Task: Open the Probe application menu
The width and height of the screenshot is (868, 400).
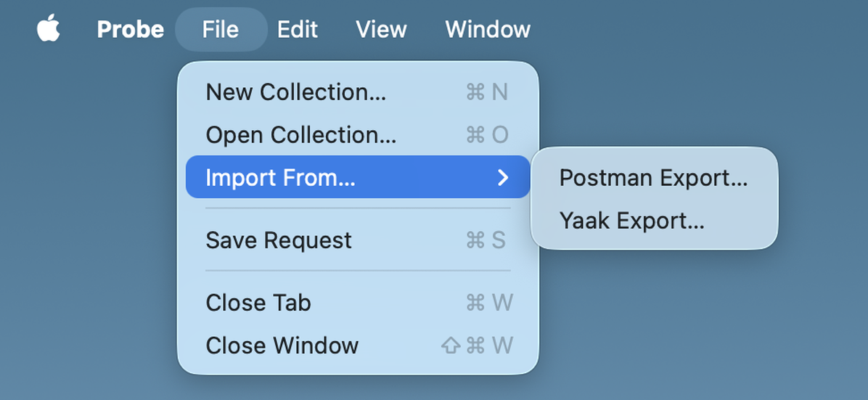Action: (130, 29)
